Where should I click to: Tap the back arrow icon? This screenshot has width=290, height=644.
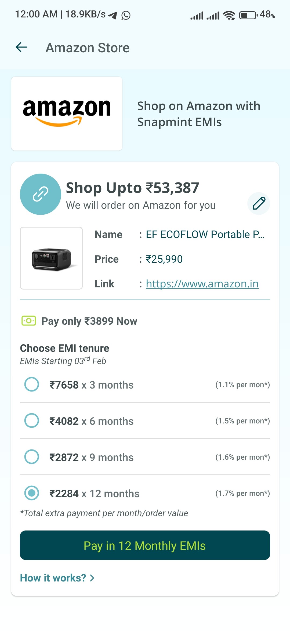(21, 47)
